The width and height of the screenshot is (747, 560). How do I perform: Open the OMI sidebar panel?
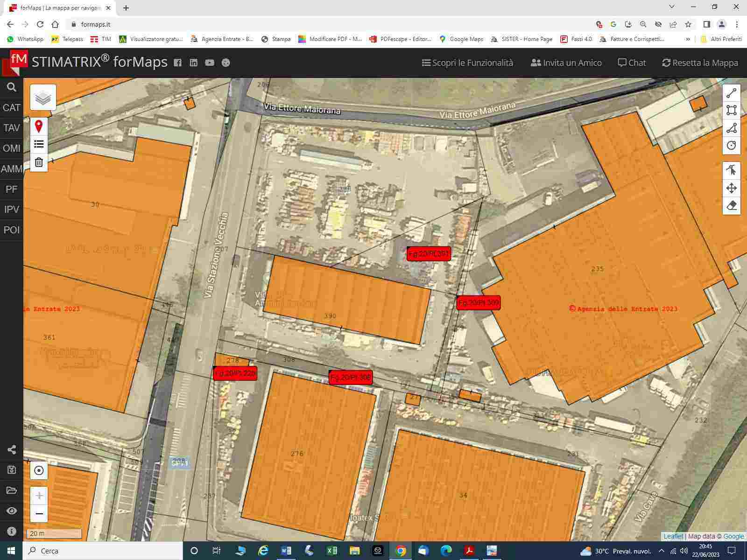click(12, 148)
